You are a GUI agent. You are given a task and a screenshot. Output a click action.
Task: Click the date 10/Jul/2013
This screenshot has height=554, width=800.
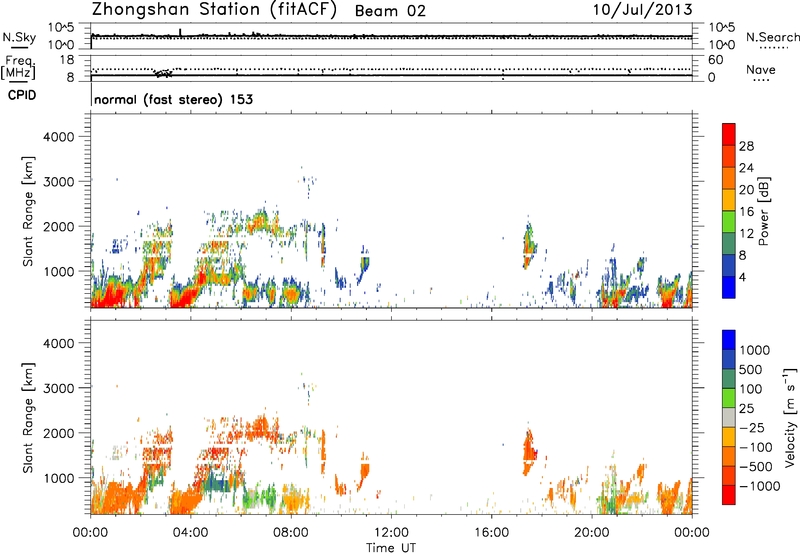643,10
